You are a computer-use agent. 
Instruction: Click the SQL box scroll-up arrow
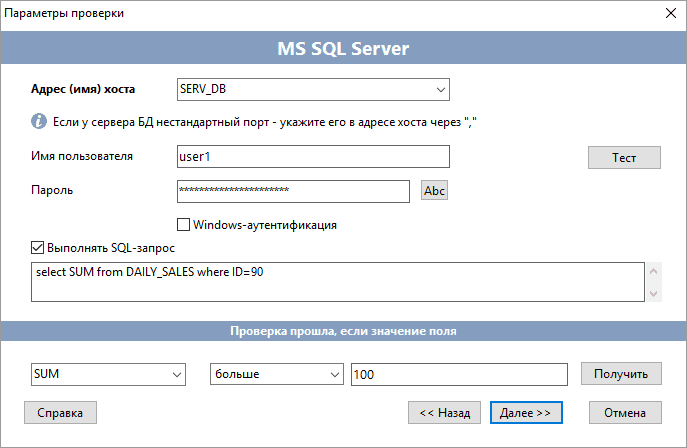(653, 272)
